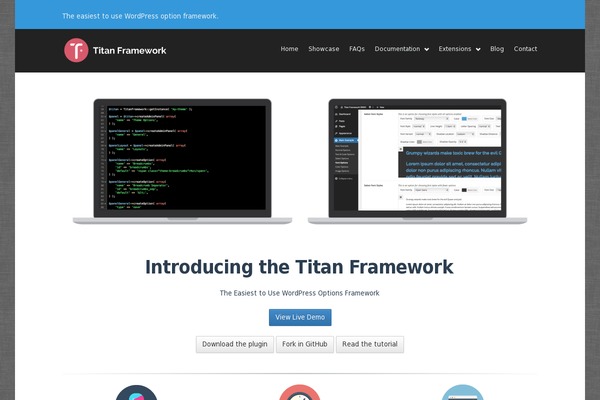Viewport: 600px width, 400px height.
Task: Click the code editor laptop image
Action: point(183,161)
